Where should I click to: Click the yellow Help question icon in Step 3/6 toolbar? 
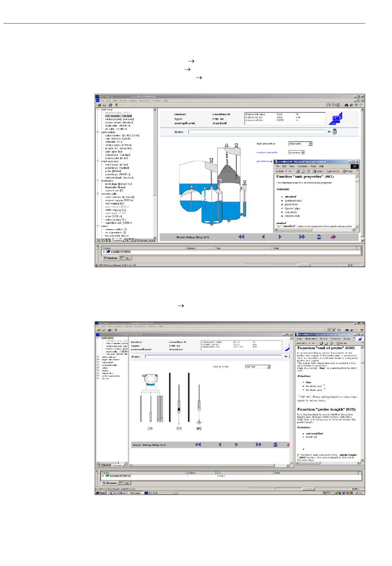116,330
